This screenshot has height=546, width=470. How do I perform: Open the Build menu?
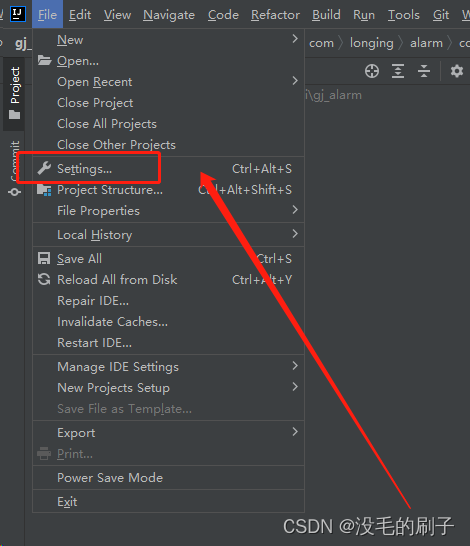tap(326, 15)
